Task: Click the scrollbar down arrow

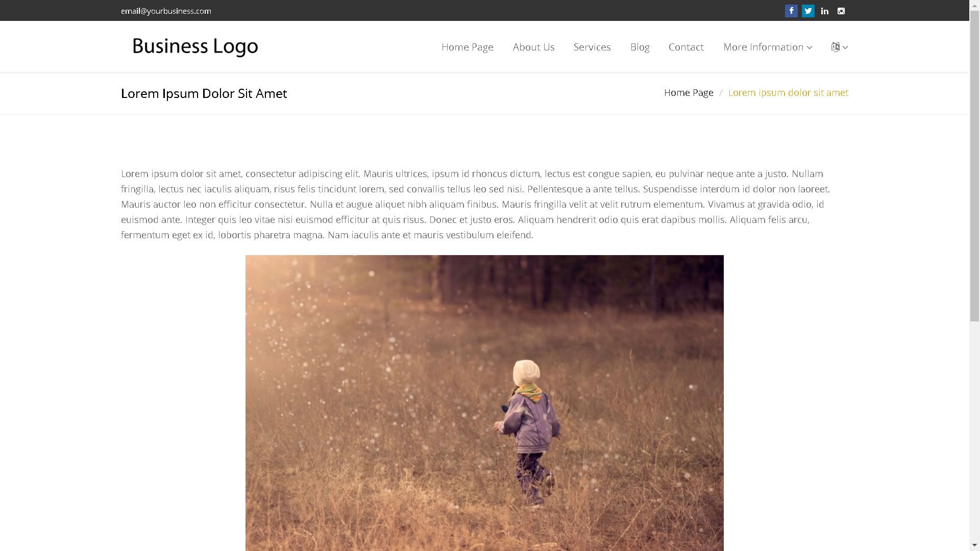Action: point(974,546)
